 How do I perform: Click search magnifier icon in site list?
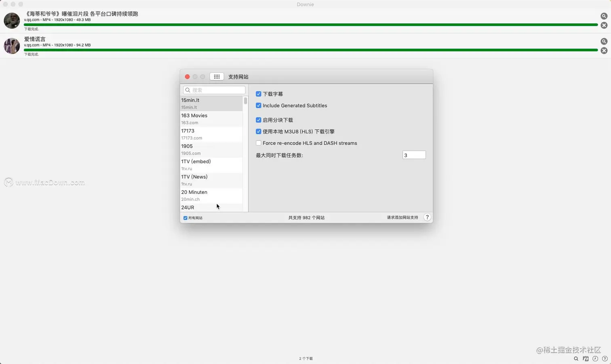188,90
